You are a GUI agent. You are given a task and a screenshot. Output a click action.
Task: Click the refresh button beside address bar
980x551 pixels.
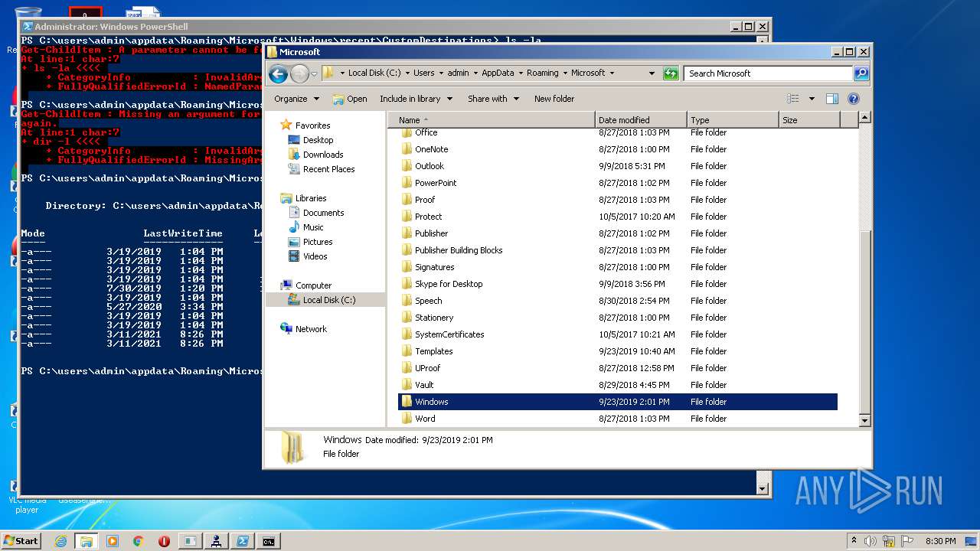click(671, 73)
